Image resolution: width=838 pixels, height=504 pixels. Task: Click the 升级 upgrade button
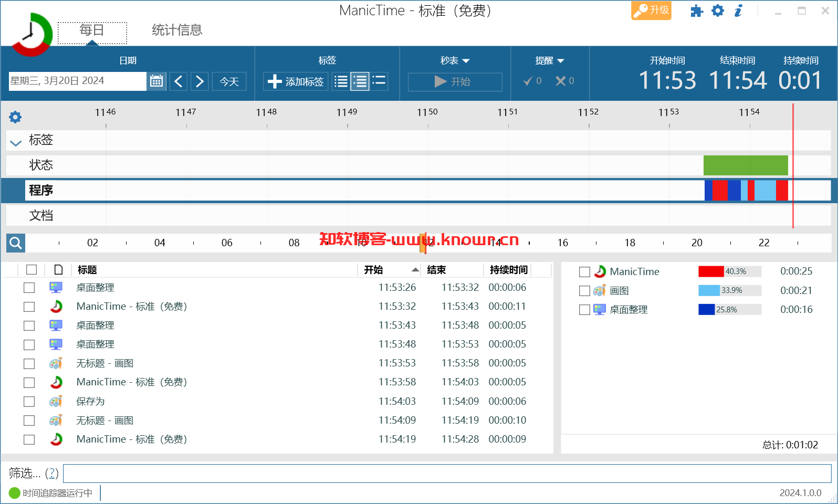coord(651,10)
